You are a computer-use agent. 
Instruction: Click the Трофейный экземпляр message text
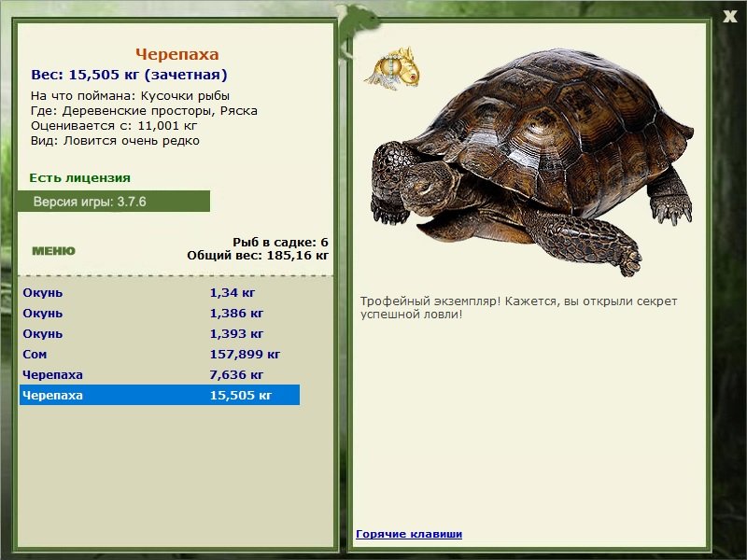[x=518, y=308]
